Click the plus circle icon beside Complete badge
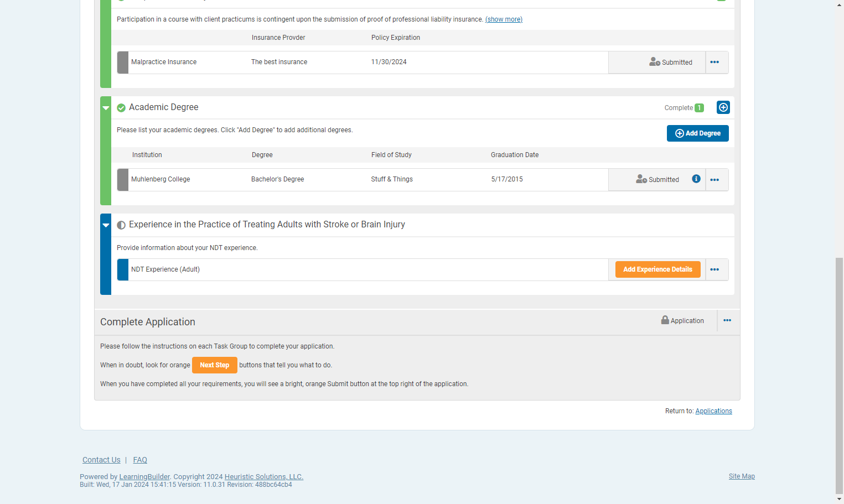Viewport: 844px width, 504px height. tap(723, 107)
